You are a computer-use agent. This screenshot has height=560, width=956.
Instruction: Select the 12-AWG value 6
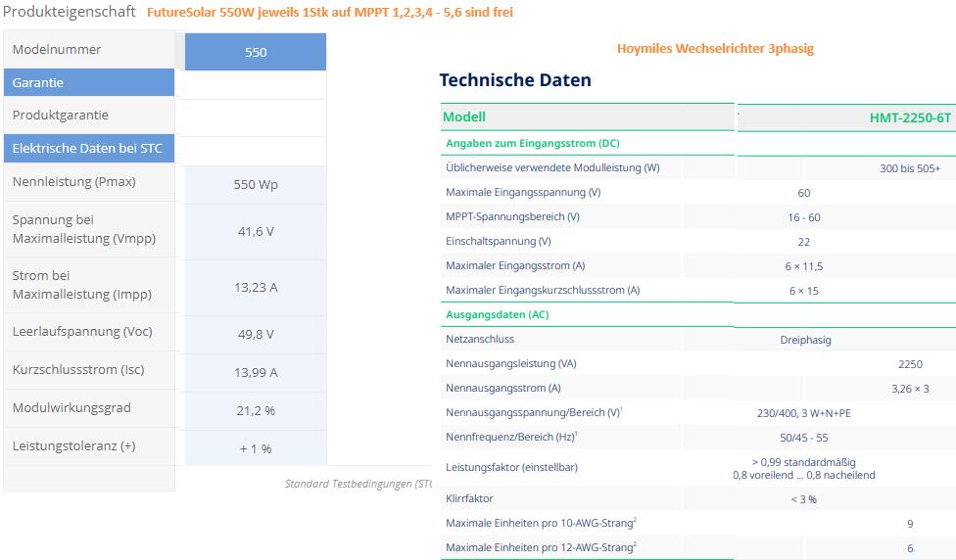point(910,548)
